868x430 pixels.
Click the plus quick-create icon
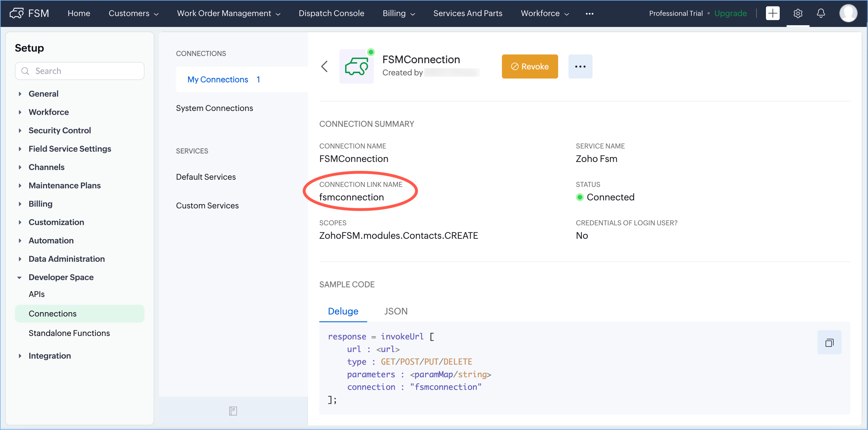(x=772, y=13)
